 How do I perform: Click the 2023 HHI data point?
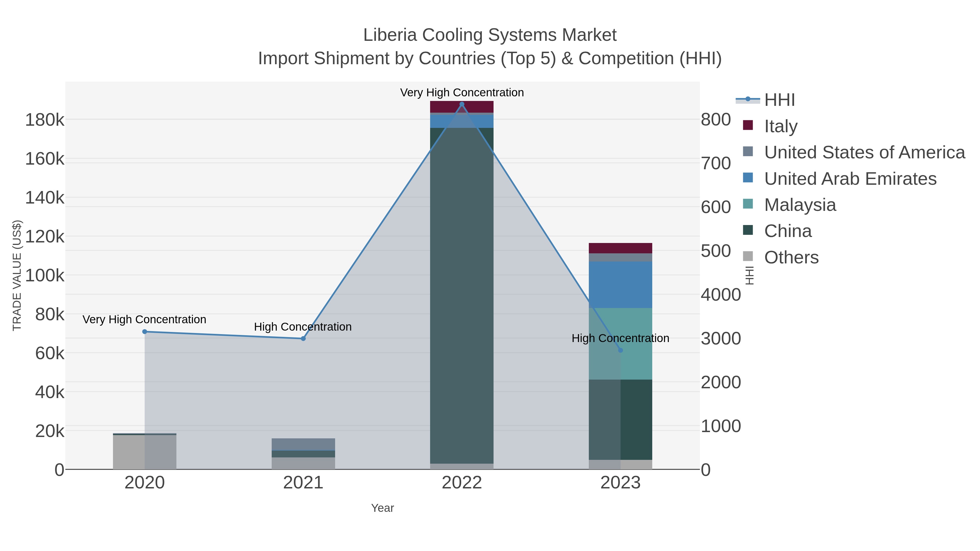pos(620,350)
